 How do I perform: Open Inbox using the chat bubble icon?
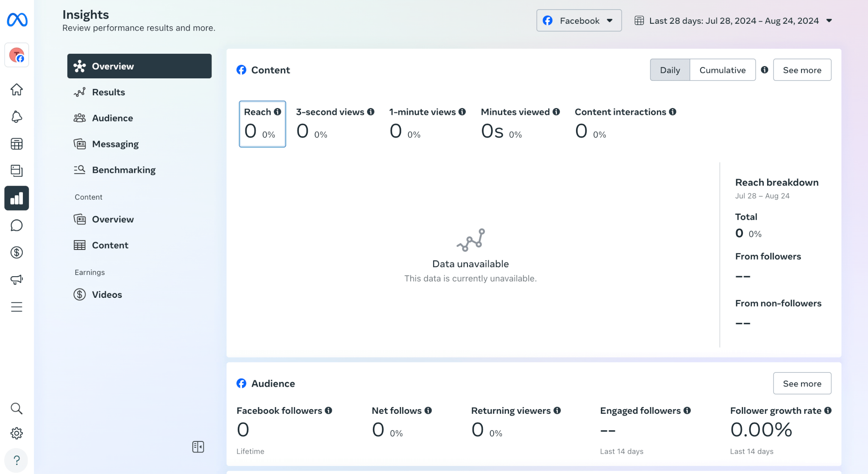(x=17, y=225)
